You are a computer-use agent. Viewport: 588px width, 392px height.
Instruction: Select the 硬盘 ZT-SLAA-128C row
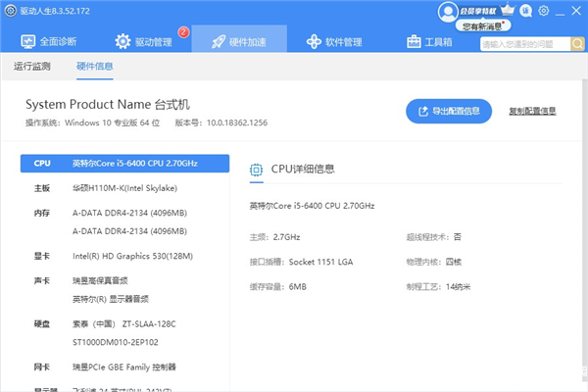[124, 323]
